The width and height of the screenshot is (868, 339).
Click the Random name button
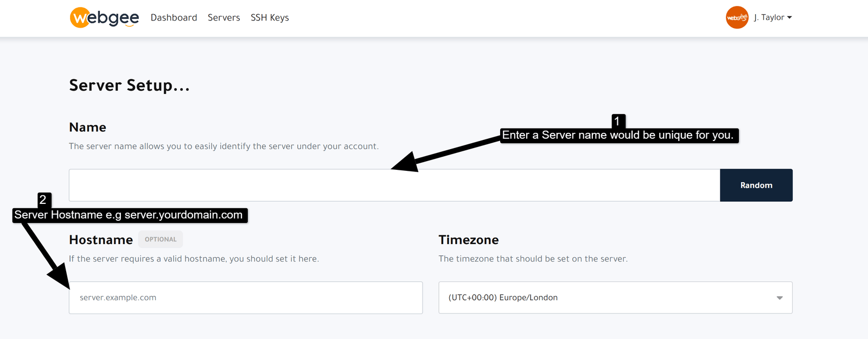756,185
